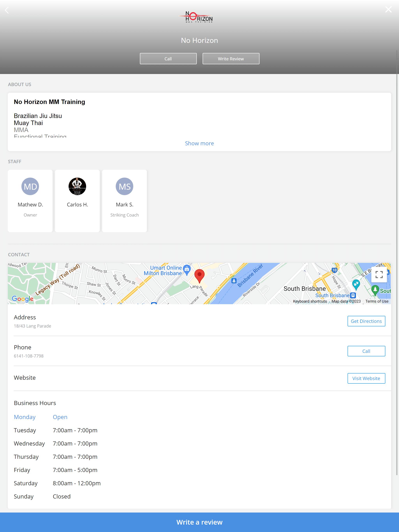Select address text 18/43 Lang Parade
This screenshot has width=399, height=532.
[33, 326]
